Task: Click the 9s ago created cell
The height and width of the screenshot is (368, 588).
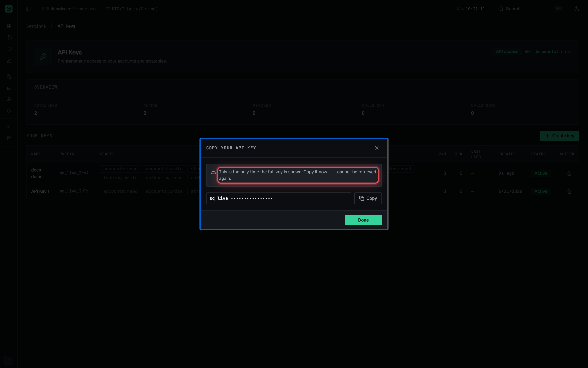Action: point(506,173)
